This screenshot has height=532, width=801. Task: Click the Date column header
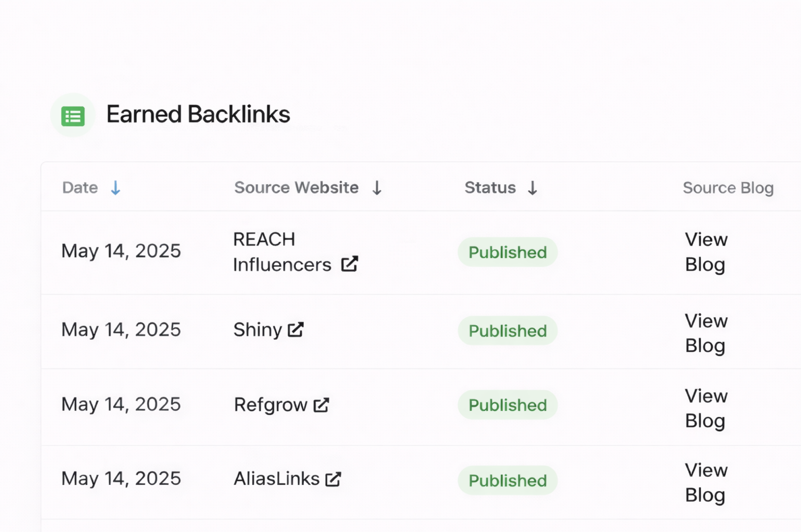80,188
